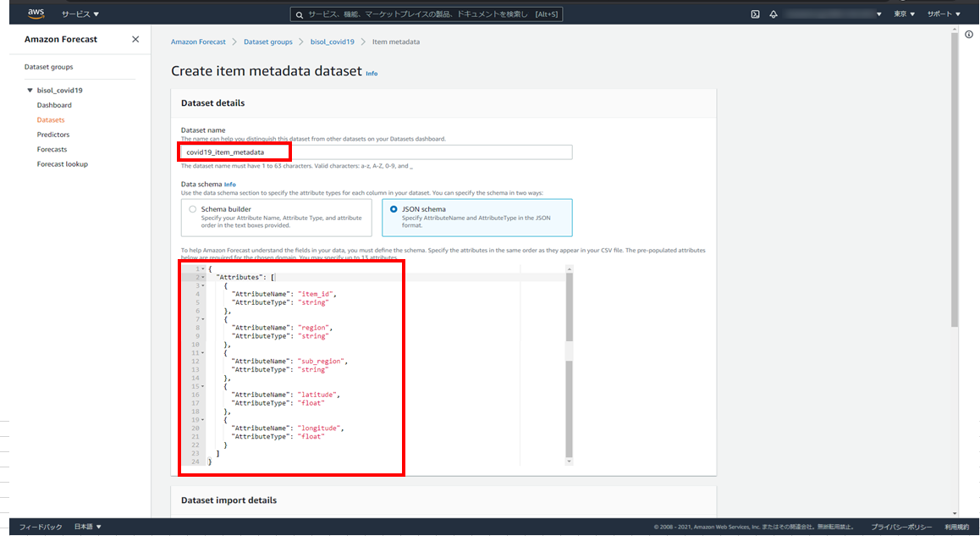
Task: Click the Dataset groups breadcrumb link
Action: pyautogui.click(x=267, y=41)
